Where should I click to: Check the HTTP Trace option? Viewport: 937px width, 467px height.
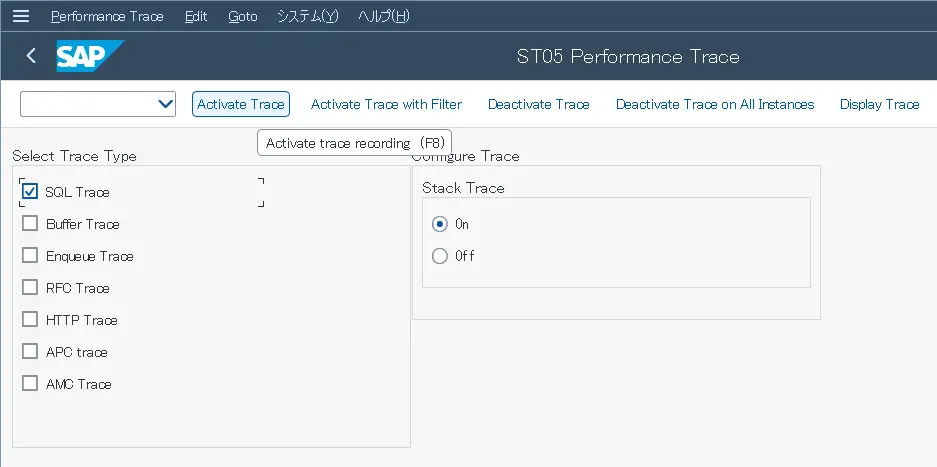click(x=30, y=320)
